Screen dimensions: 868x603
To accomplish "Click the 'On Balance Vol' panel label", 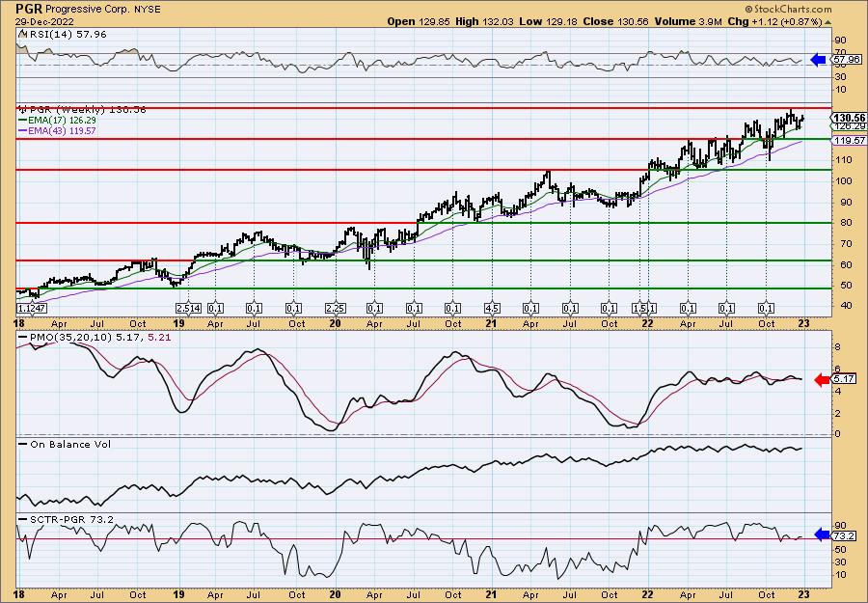I will (x=65, y=444).
